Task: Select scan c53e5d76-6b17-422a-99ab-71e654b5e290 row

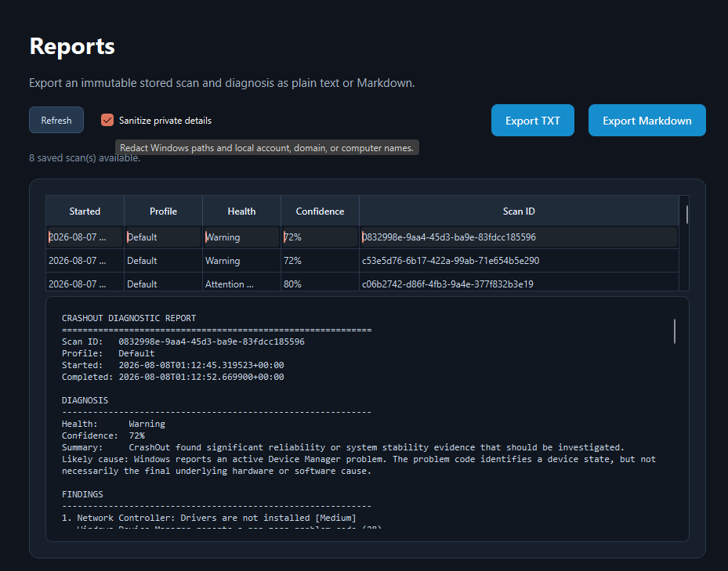Action: 362,261
